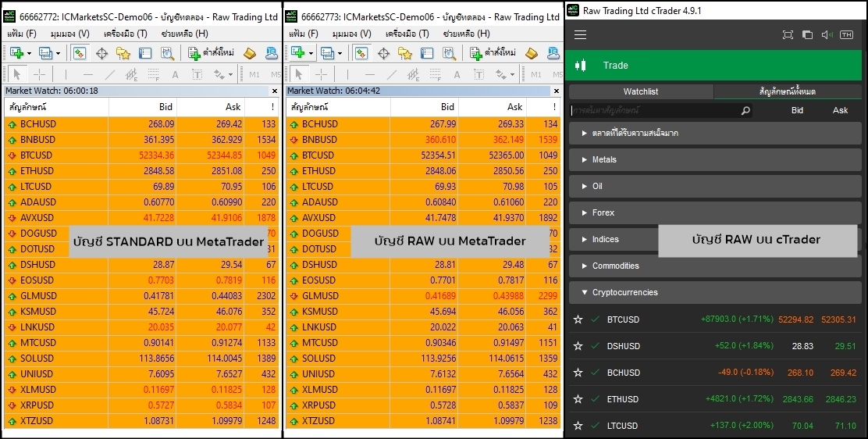The image size is (868, 439).
Task: Open profiles dropdown arrow in 66662772 window
Action: pyautogui.click(x=58, y=54)
